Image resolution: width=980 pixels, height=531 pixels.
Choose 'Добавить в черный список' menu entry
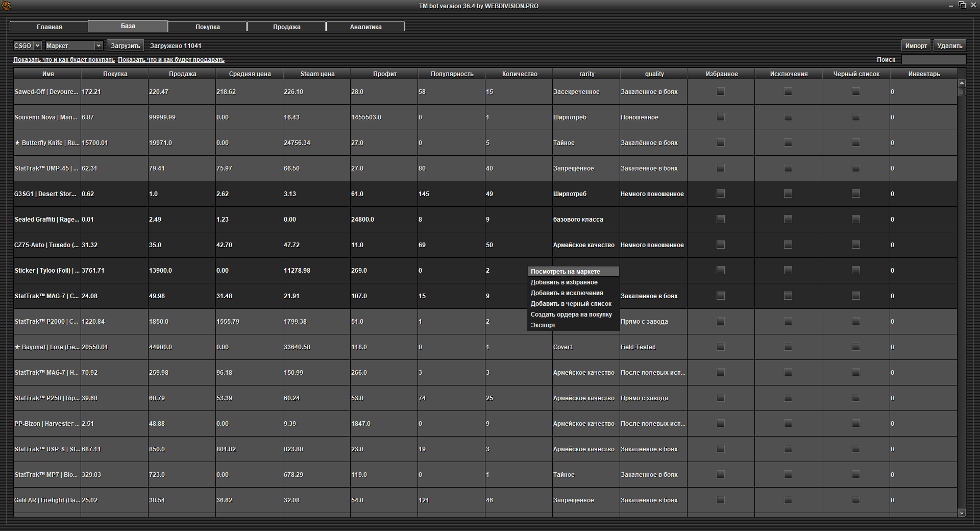571,304
